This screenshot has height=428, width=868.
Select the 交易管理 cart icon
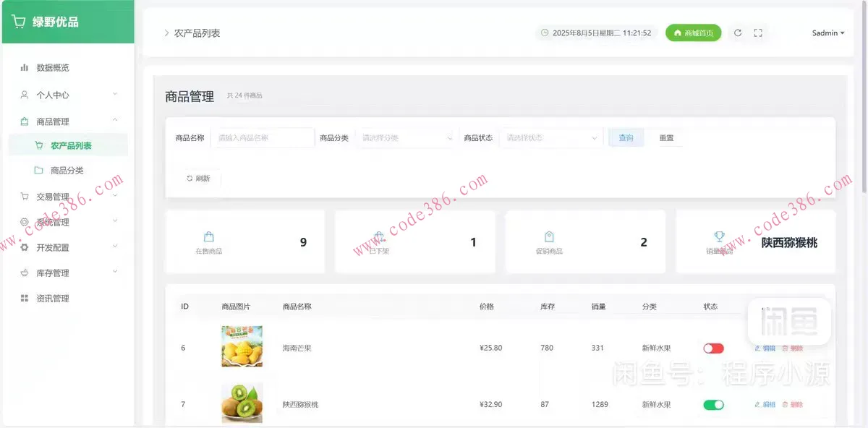click(x=25, y=195)
